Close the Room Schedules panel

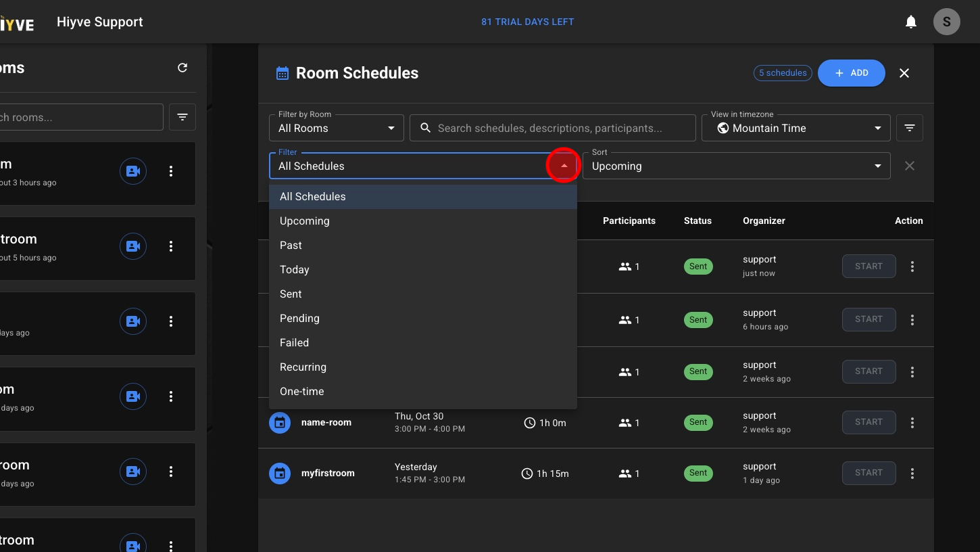pos(904,73)
